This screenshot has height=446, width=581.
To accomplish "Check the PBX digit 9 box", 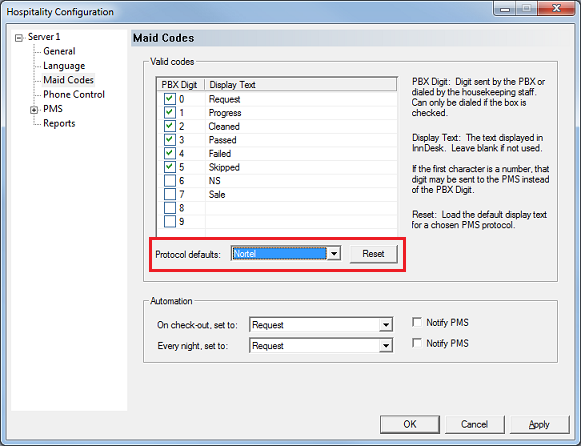I will 170,221.
